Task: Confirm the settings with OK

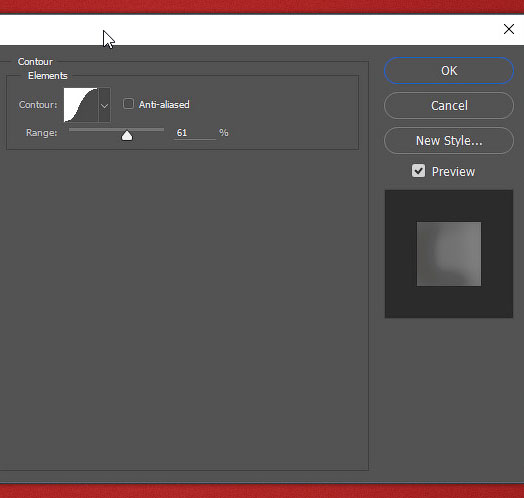Action: coord(449,71)
